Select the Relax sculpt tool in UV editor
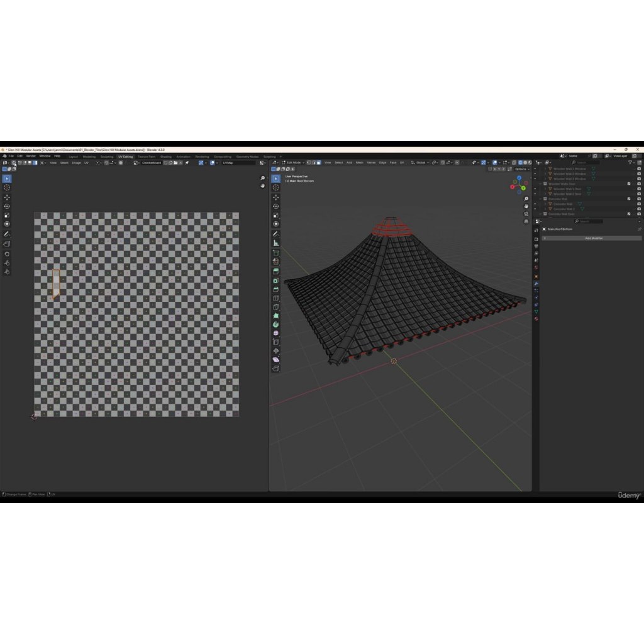644x644 pixels. 7,263
